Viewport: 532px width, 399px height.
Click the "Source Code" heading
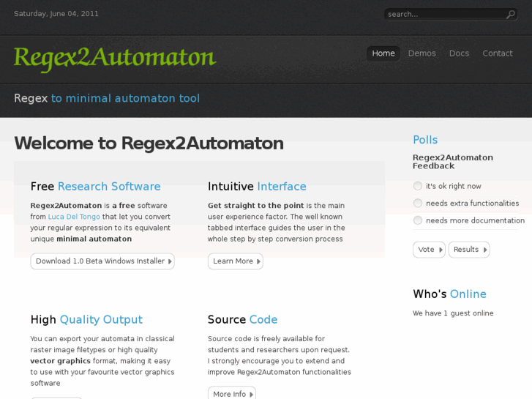(243, 319)
